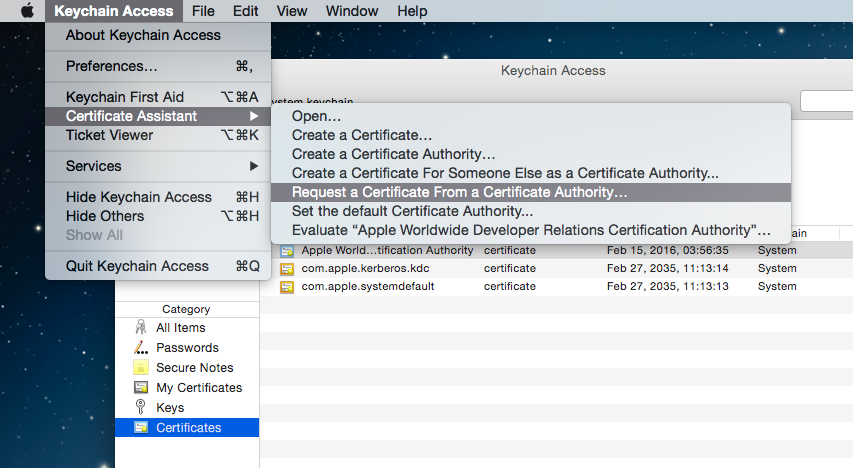Open Preferences… from the menu
853x468 pixels.
[x=158, y=66]
